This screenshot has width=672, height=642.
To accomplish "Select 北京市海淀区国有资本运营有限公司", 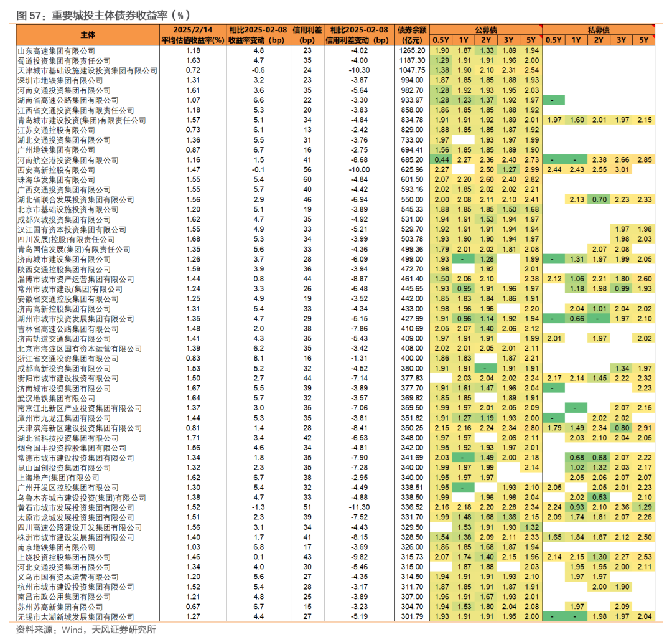I will click(79, 349).
